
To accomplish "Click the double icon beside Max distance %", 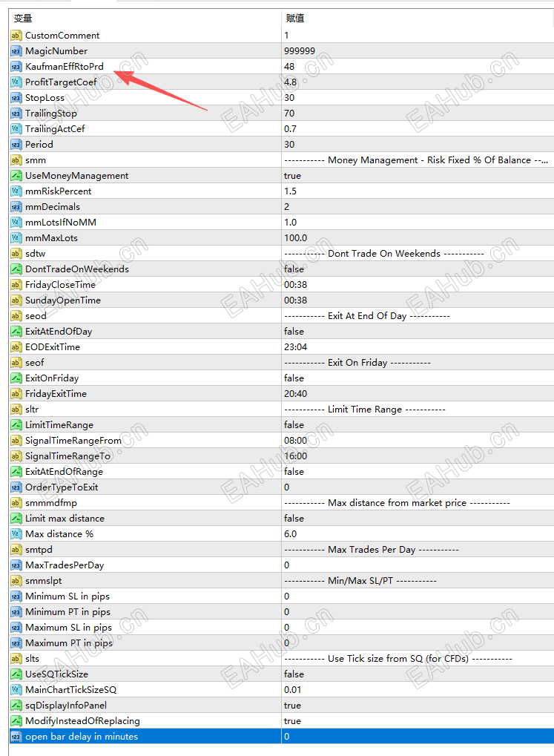I will pyautogui.click(x=16, y=534).
